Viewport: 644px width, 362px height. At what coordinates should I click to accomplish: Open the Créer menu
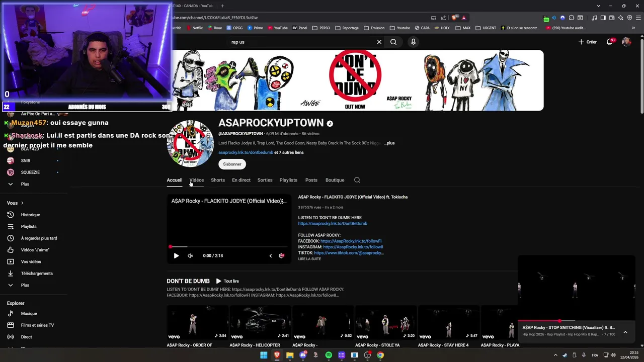click(x=587, y=42)
